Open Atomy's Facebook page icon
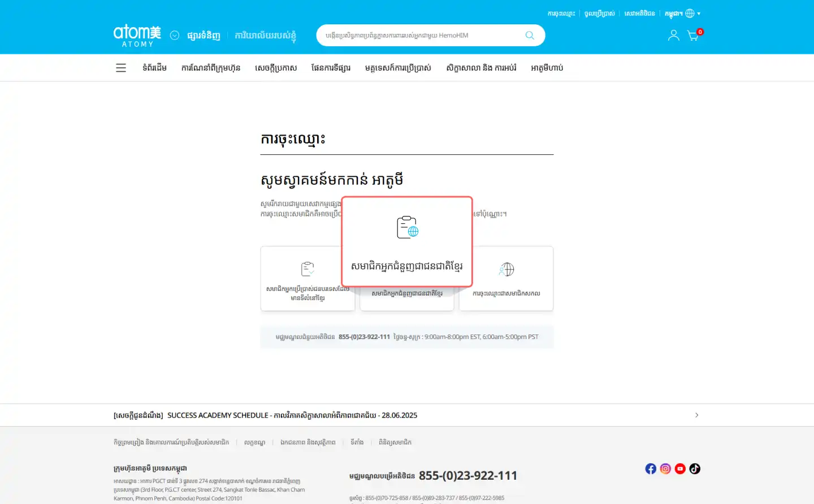814x504 pixels. click(651, 468)
